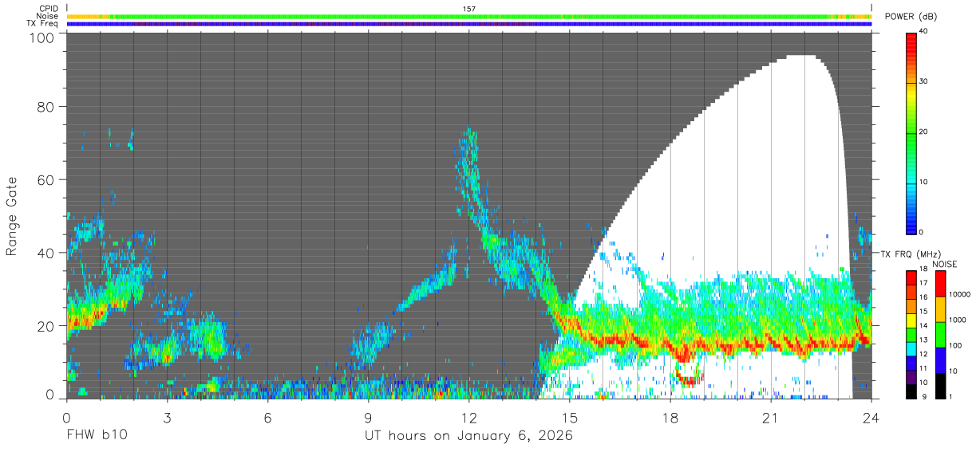Click the 'TX Freq' row label at top left
The height and width of the screenshot is (452, 980).
[x=42, y=24]
